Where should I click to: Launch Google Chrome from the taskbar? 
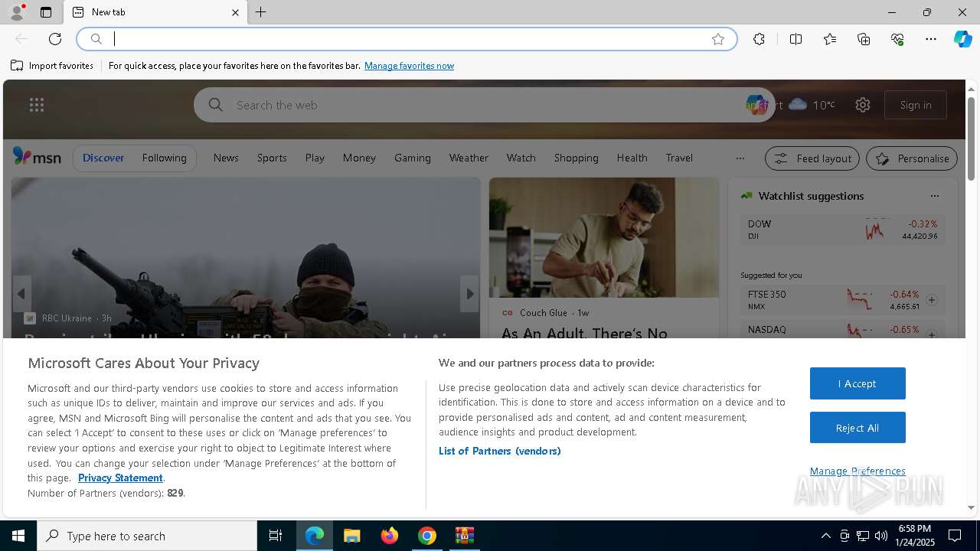[427, 536]
